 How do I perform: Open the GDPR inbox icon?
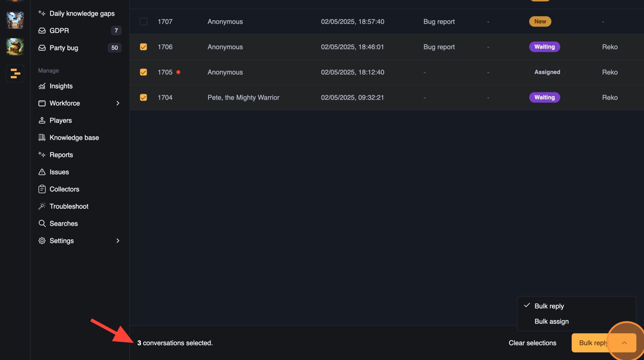pyautogui.click(x=42, y=30)
